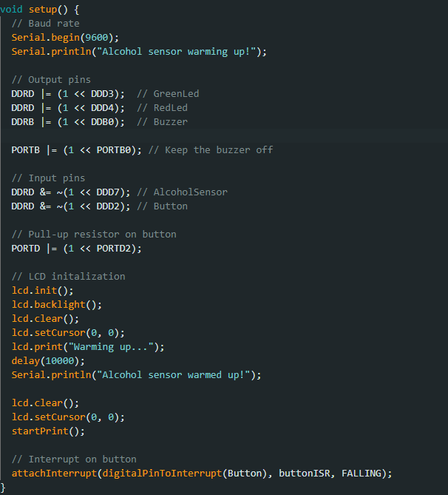Click the lcd.print "Warming up..." line

pyautogui.click(x=88, y=347)
